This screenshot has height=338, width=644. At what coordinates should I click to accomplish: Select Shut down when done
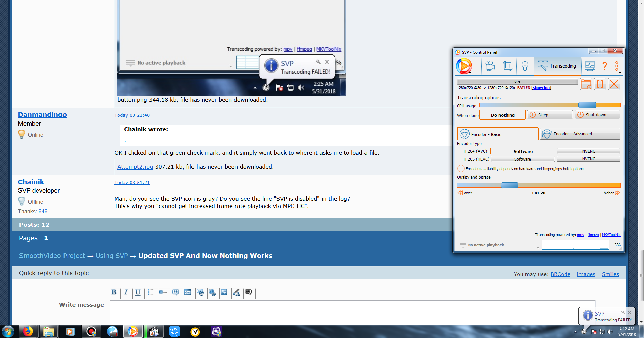(x=597, y=115)
